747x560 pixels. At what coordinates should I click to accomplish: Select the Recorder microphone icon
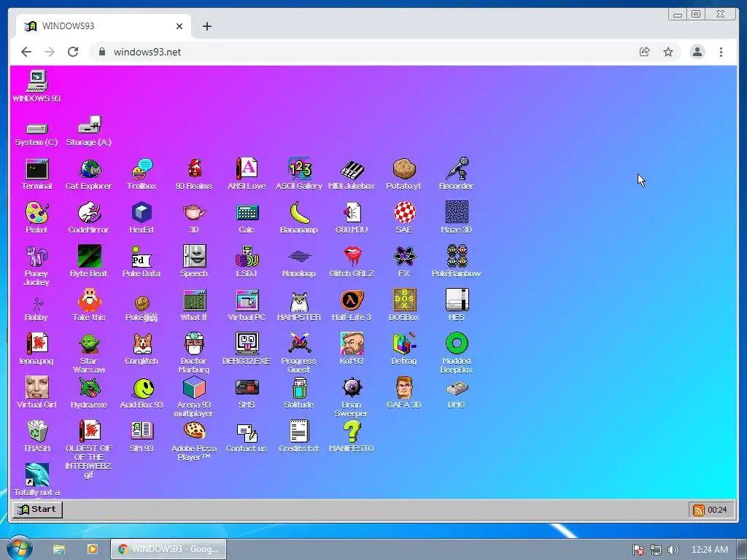tap(457, 169)
